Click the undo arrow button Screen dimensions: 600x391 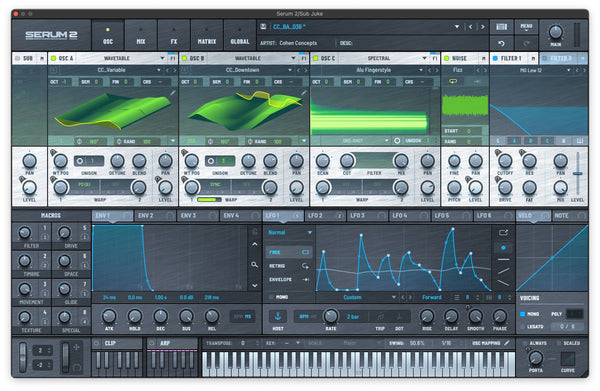click(501, 43)
